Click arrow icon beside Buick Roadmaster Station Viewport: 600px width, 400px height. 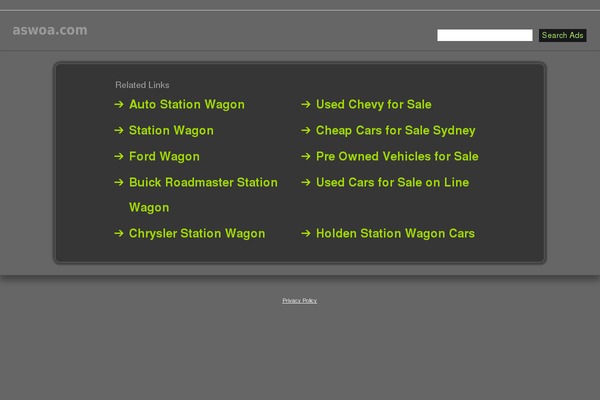pos(119,182)
